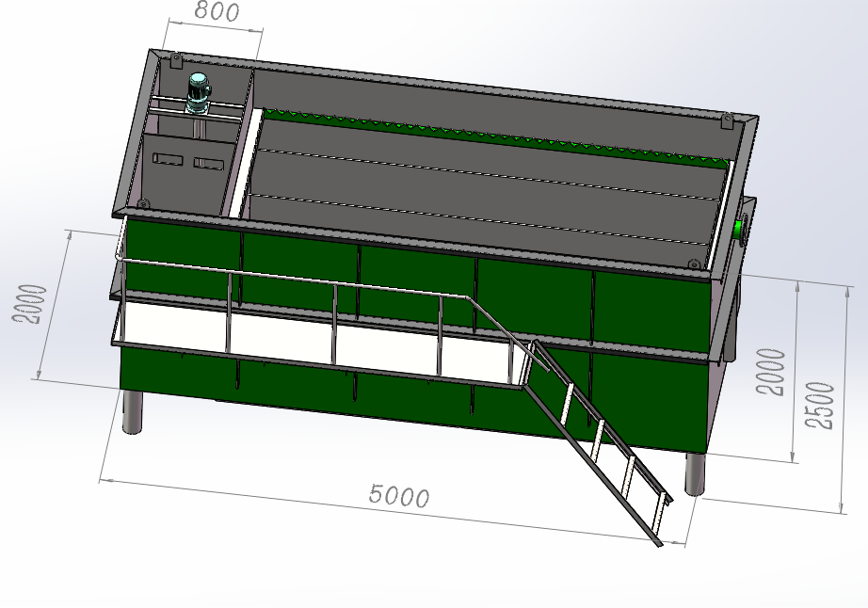Select the 2000 dimension near the walkway handrail
The width and height of the screenshot is (868, 608).
(29, 304)
